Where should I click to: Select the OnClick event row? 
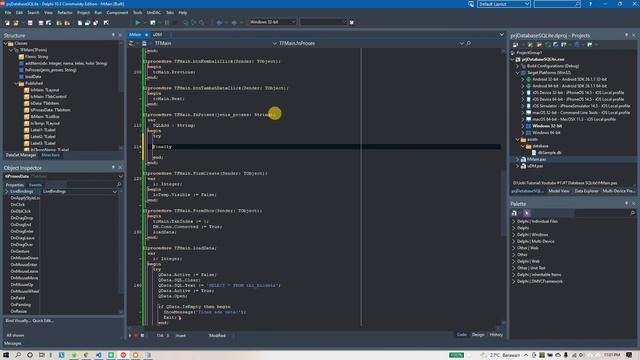[x=18, y=204]
